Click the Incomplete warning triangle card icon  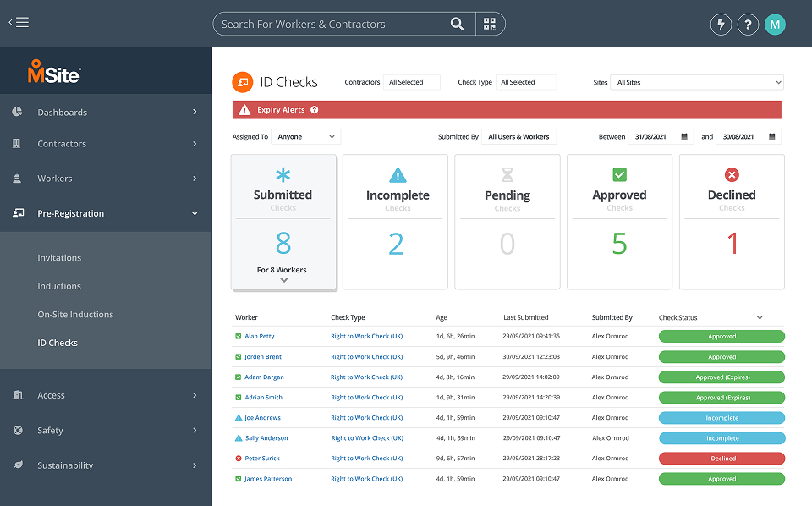[x=398, y=175]
